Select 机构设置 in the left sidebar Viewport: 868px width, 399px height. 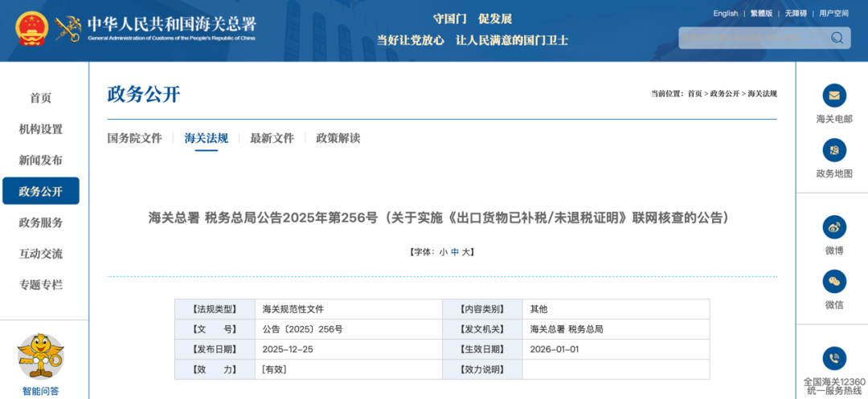40,129
